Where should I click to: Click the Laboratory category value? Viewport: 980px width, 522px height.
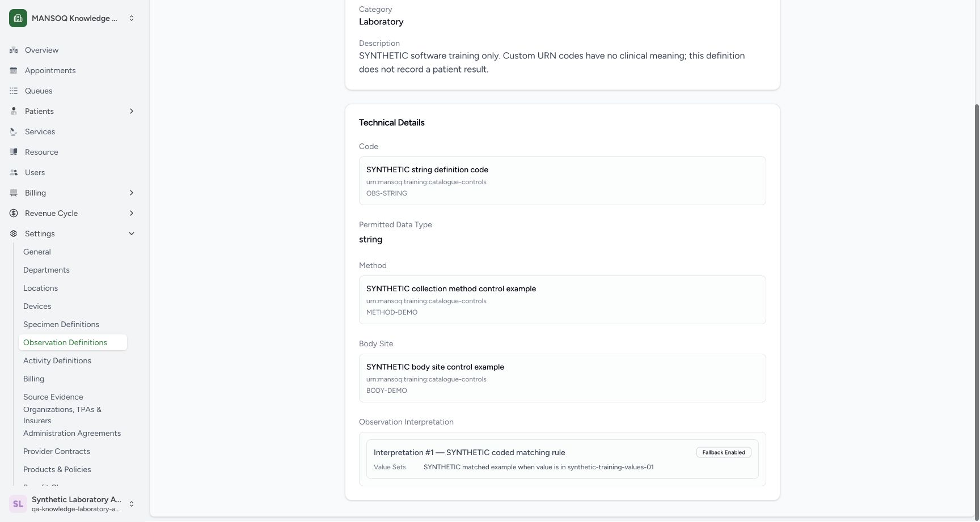coord(381,22)
